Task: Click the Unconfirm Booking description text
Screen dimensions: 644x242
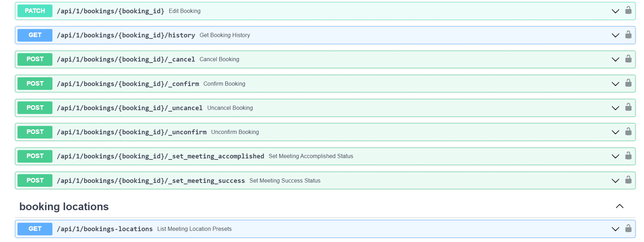Action: [x=235, y=132]
